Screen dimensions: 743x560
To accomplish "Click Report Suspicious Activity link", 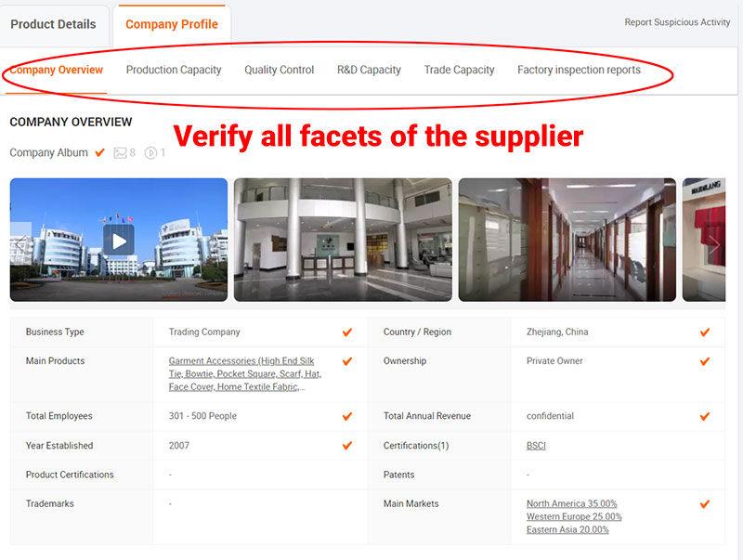I will [677, 22].
